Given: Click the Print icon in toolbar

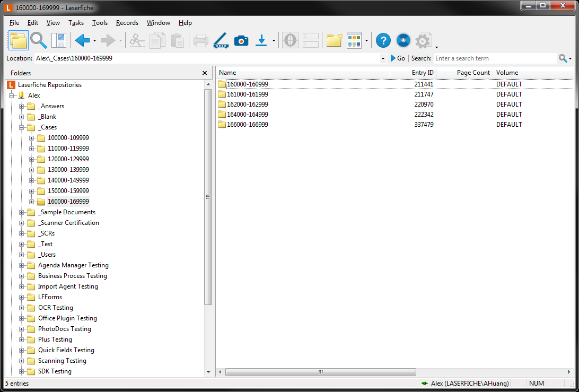Looking at the screenshot, I should [201, 40].
